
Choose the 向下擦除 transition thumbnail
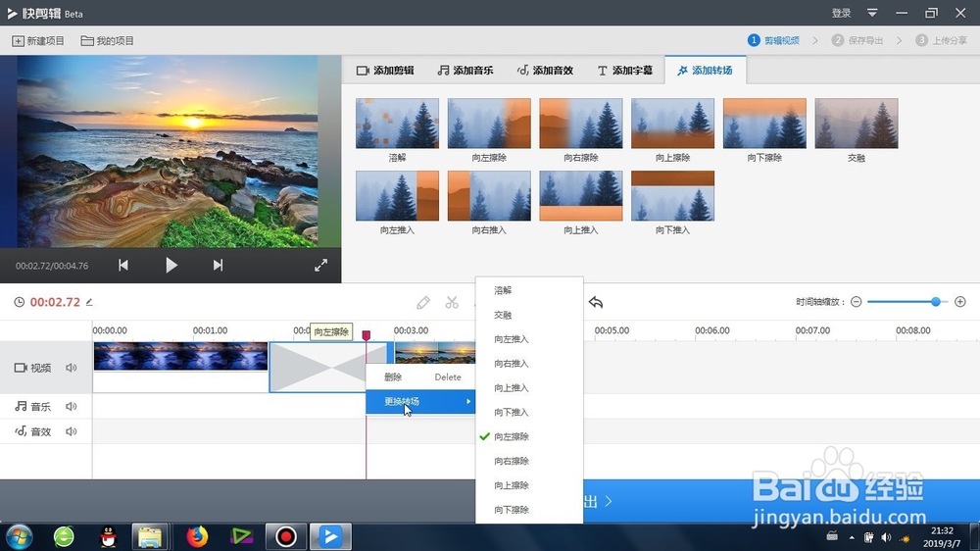(x=764, y=124)
